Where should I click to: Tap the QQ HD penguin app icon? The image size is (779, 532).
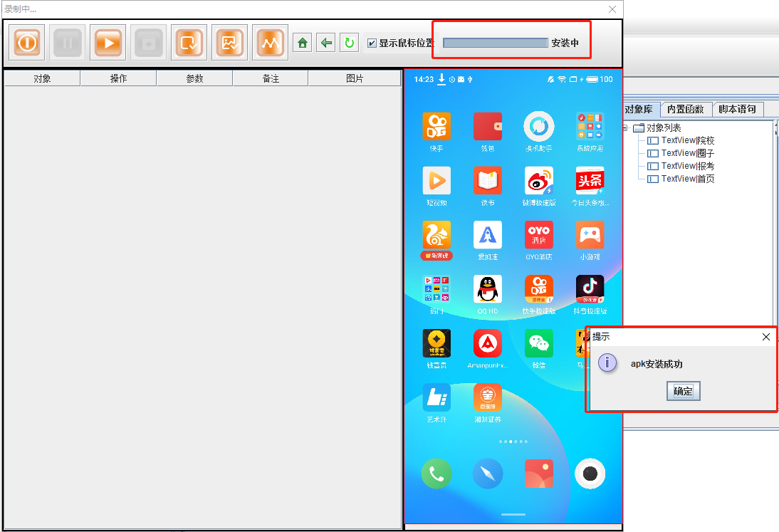click(488, 290)
